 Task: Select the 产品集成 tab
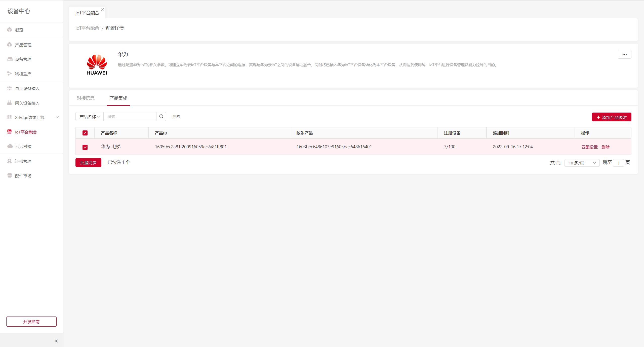pyautogui.click(x=118, y=98)
